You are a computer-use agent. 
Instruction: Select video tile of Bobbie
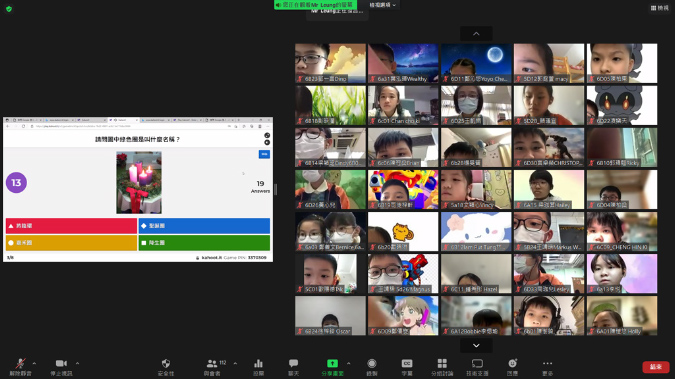[x=477, y=316]
